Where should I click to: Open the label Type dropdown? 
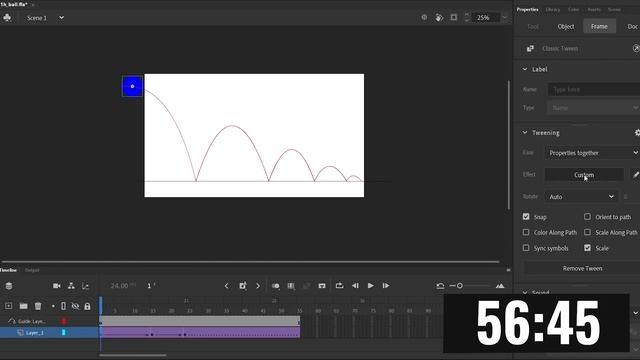(593, 108)
